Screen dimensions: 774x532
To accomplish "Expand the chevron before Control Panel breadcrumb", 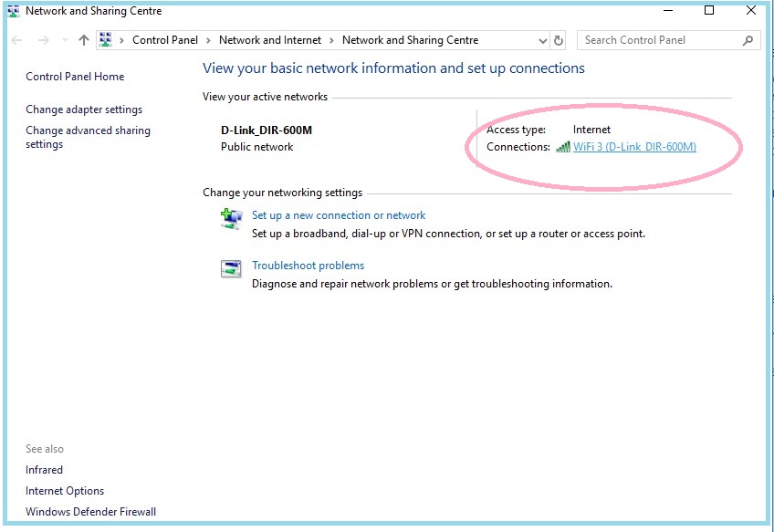I will click(121, 40).
